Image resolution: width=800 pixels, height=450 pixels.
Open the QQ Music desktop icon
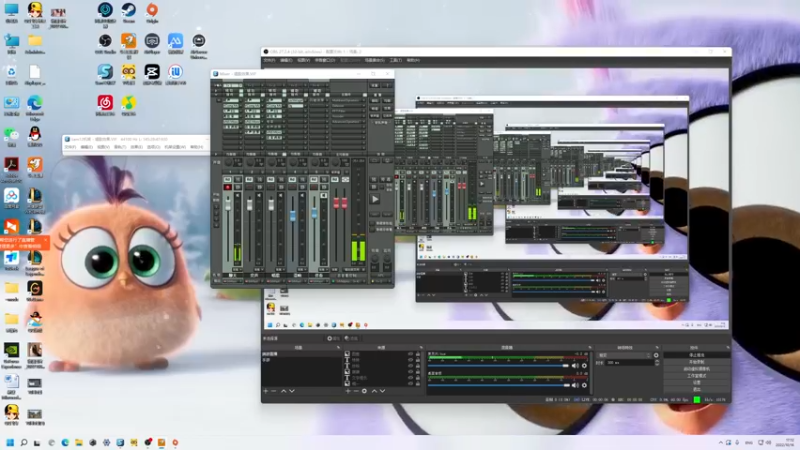pyautogui.click(x=129, y=106)
